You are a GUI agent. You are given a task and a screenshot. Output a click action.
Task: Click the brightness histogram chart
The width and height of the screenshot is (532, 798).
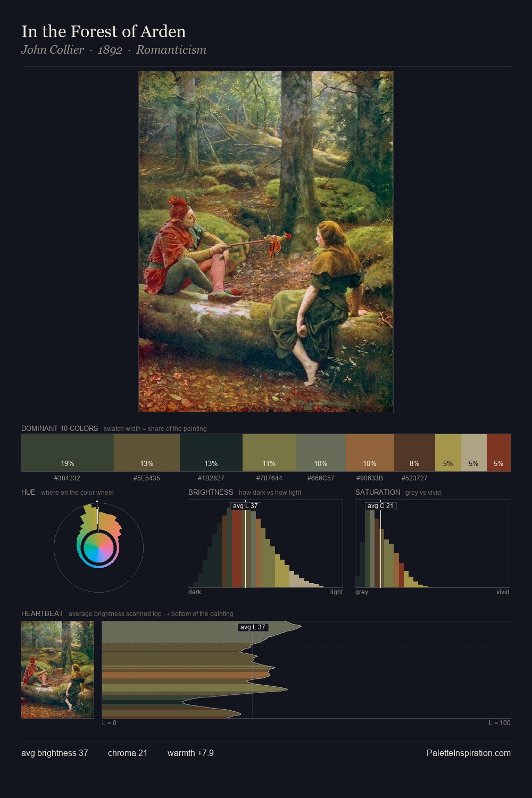tap(265, 544)
